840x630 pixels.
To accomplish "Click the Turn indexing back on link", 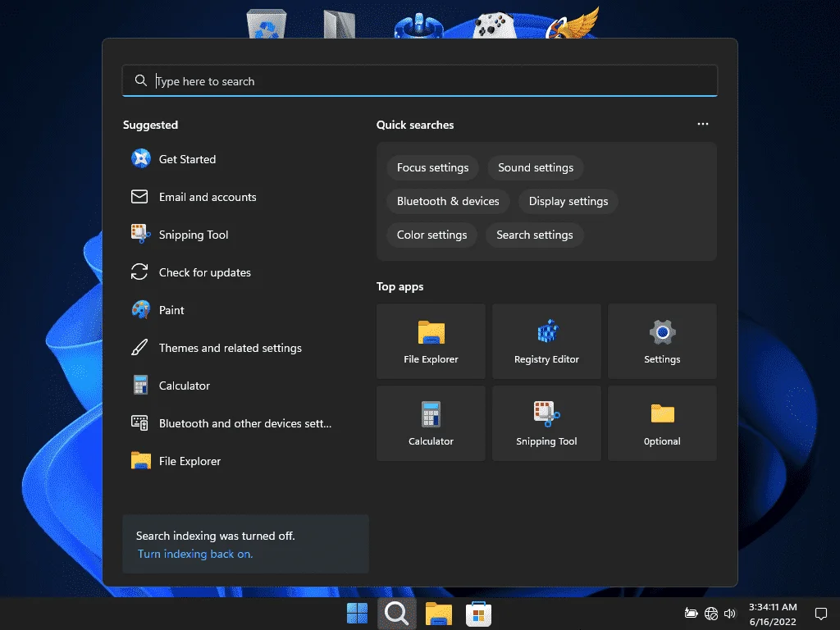I will point(195,554).
